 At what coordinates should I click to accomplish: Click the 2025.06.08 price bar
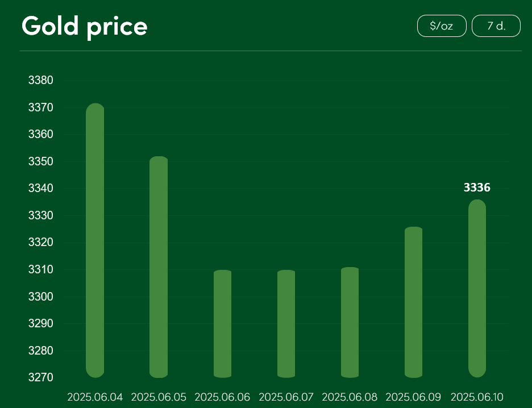tap(350, 323)
